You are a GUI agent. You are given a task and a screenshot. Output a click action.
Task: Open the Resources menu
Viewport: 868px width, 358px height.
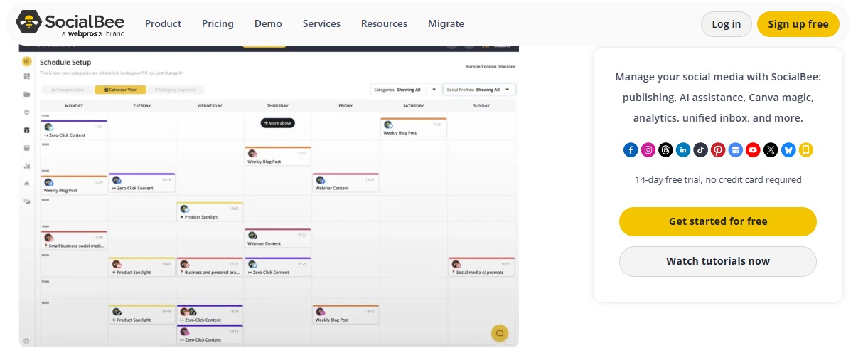pos(384,23)
